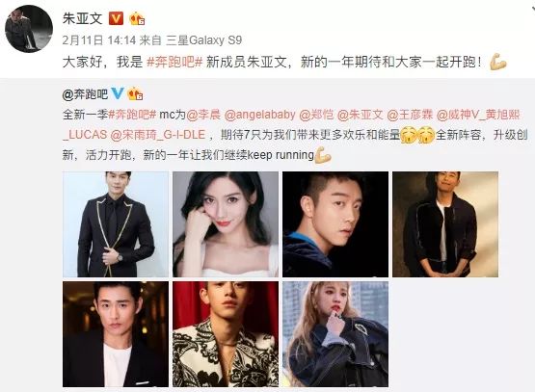The image size is (535, 392).
Task: Click the blue V badge next to 奔跑吧
Action: (118, 92)
